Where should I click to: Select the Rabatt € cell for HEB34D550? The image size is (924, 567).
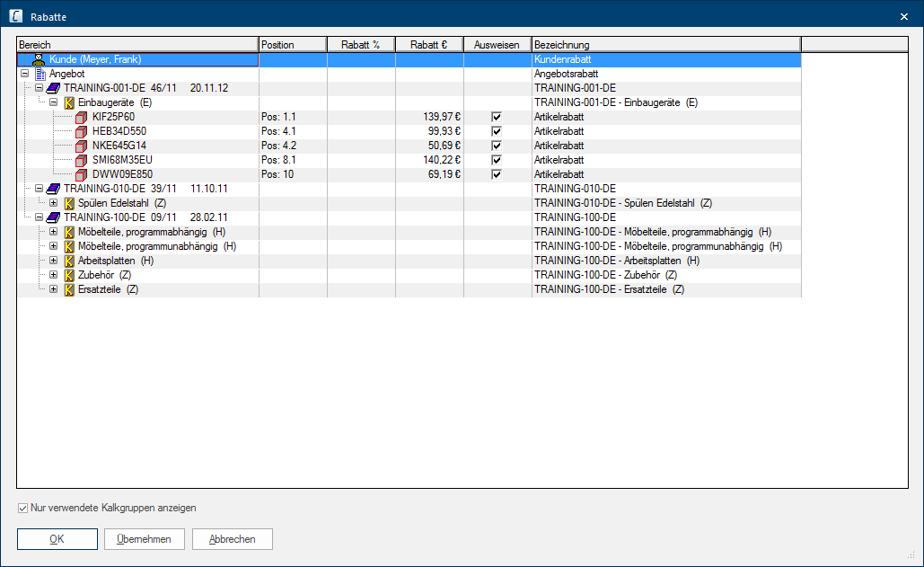click(429, 131)
